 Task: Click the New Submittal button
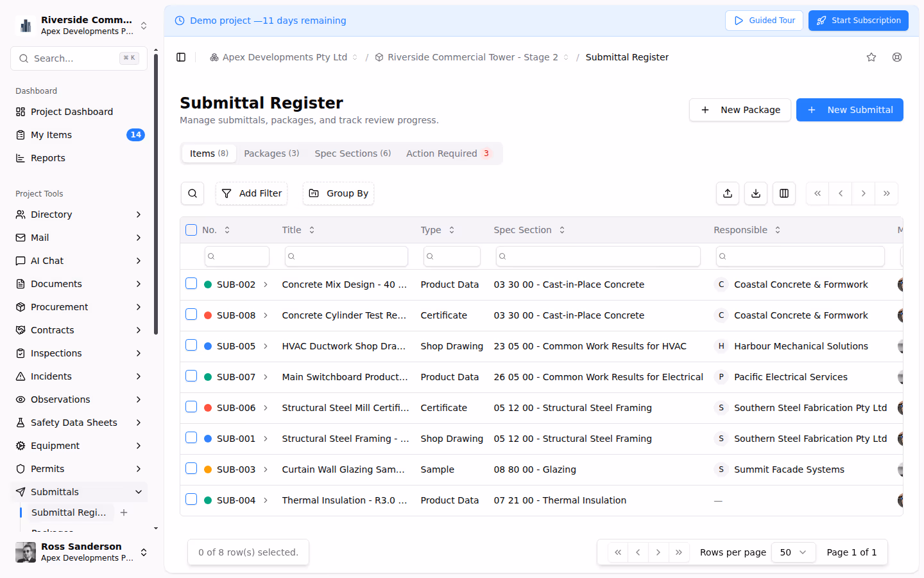850,110
